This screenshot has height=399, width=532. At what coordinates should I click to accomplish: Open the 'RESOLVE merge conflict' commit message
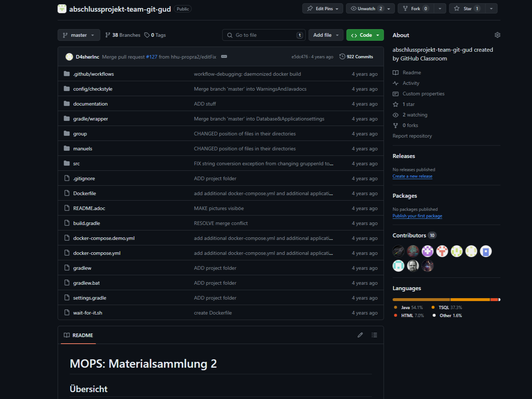[x=221, y=223]
